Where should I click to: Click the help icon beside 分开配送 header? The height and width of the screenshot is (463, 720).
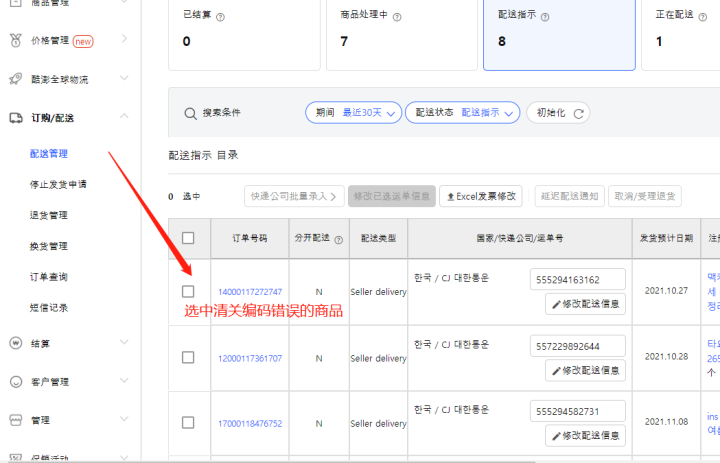[x=339, y=240]
